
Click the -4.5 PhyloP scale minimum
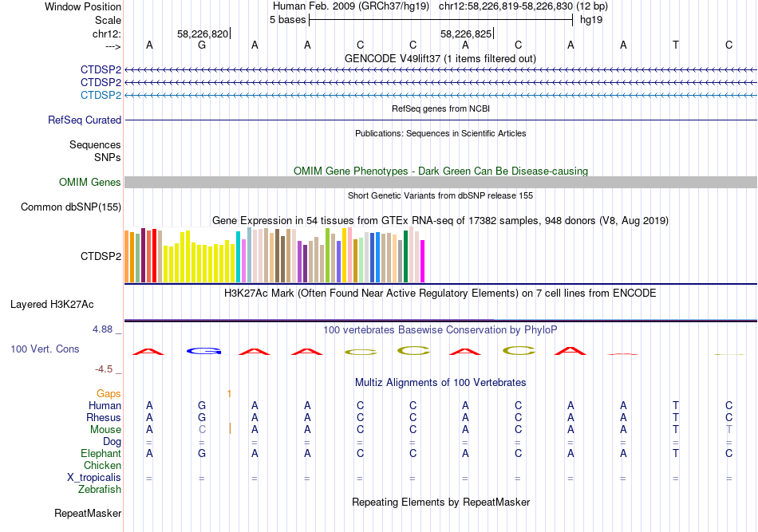[x=104, y=369]
